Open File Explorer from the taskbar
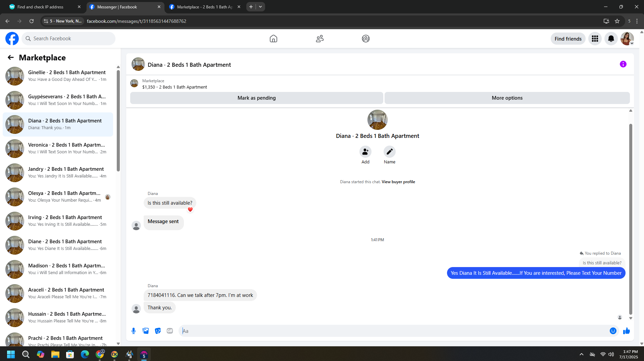The width and height of the screenshot is (644, 361). coord(55,354)
